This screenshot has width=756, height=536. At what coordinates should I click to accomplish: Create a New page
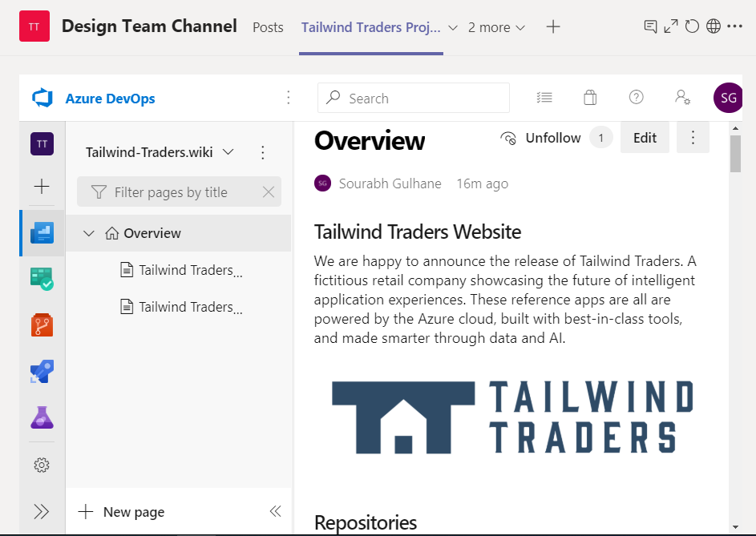point(122,512)
